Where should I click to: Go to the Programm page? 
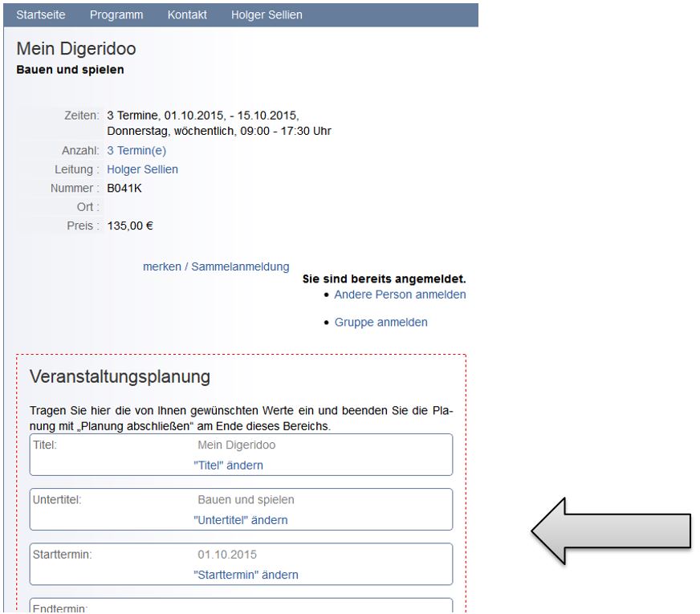click(x=116, y=14)
